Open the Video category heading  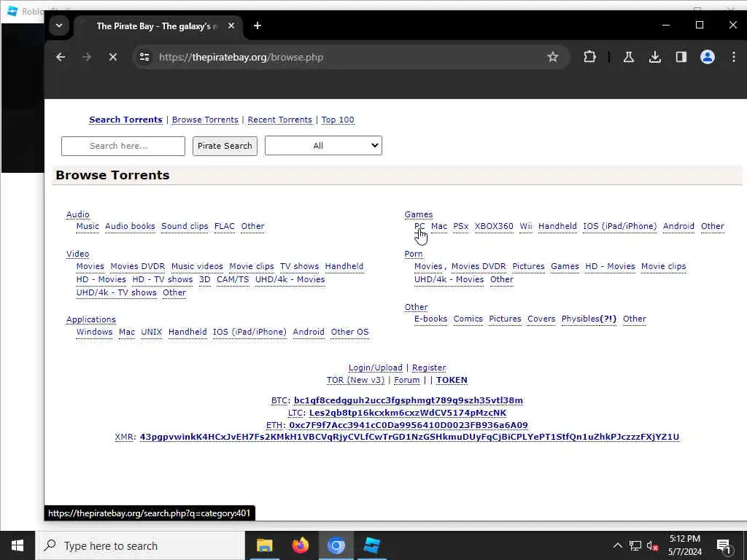pos(77,254)
